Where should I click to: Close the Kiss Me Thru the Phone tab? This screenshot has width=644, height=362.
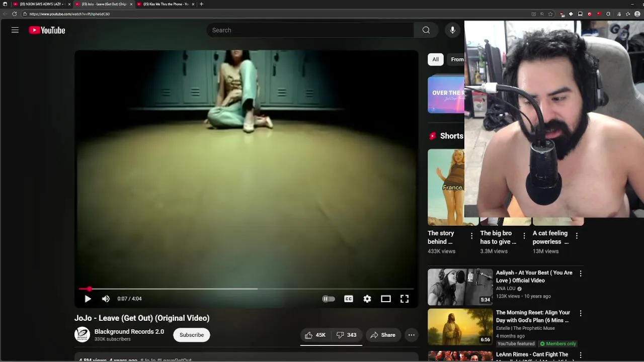tap(193, 4)
